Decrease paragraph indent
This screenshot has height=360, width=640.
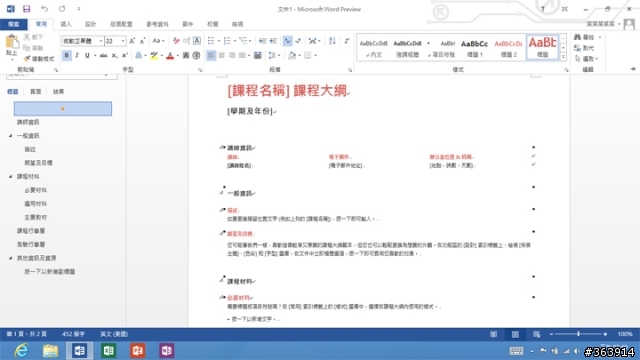[x=262, y=41]
